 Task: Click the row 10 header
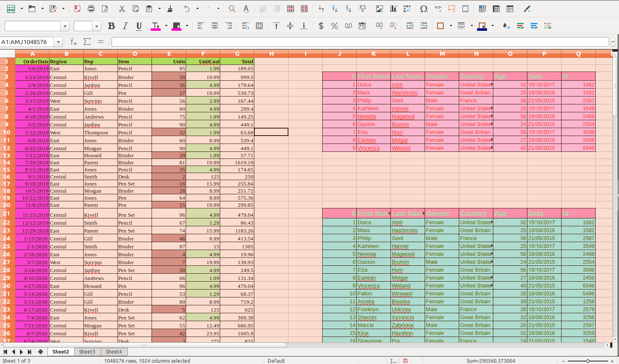[7, 132]
